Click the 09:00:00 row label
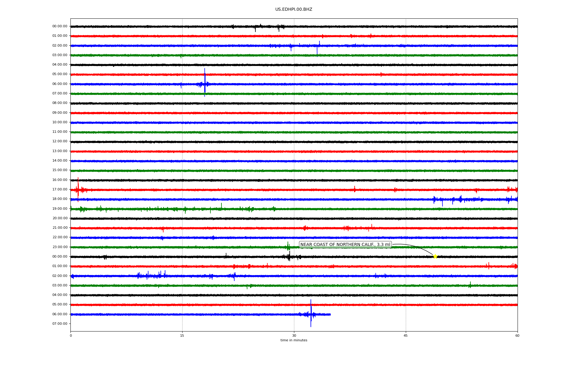588x368 pixels. tap(60, 113)
